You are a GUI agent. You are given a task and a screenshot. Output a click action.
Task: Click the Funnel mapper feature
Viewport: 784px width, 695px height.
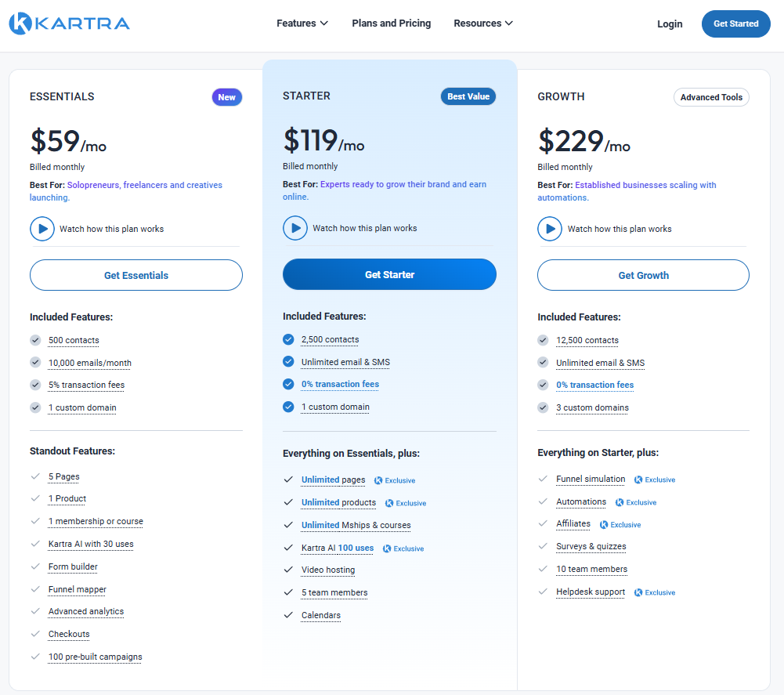coord(78,589)
